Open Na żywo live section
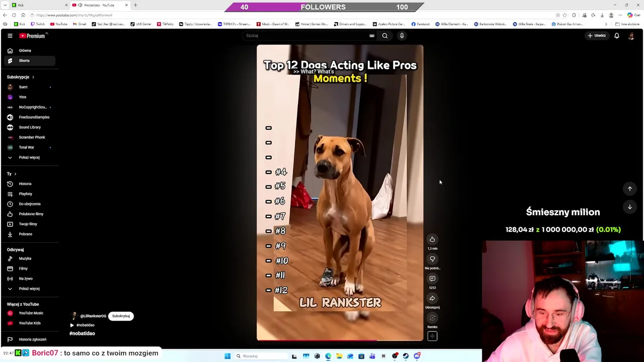The width and height of the screenshot is (644, 362). tap(29, 279)
